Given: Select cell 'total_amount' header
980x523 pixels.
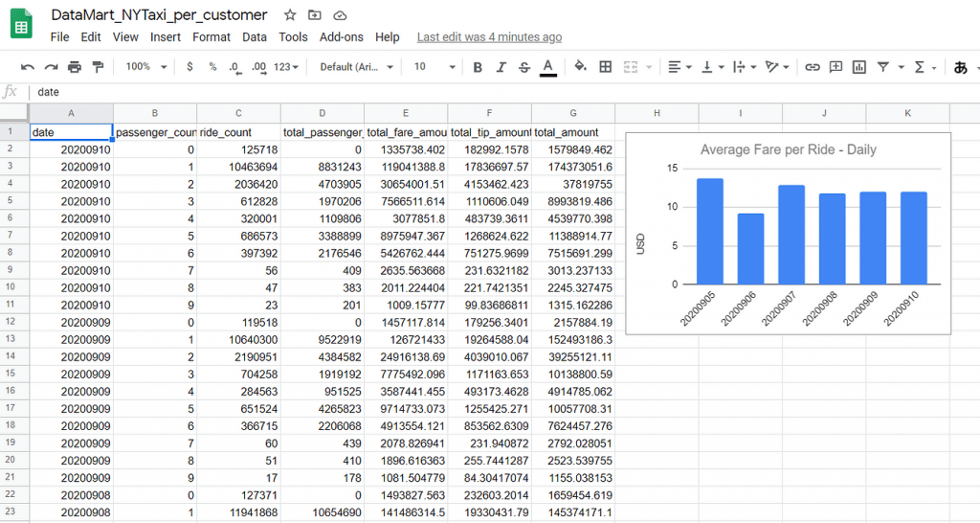Looking at the screenshot, I should pyautogui.click(x=573, y=132).
